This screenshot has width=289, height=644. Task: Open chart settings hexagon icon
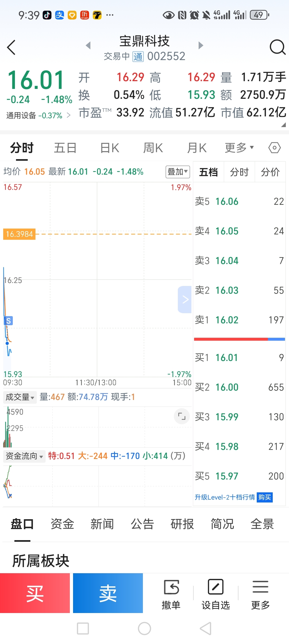click(274, 147)
